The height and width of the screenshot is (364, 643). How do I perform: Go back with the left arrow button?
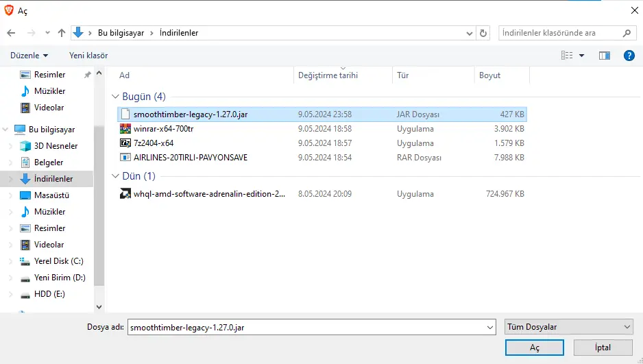tap(11, 33)
